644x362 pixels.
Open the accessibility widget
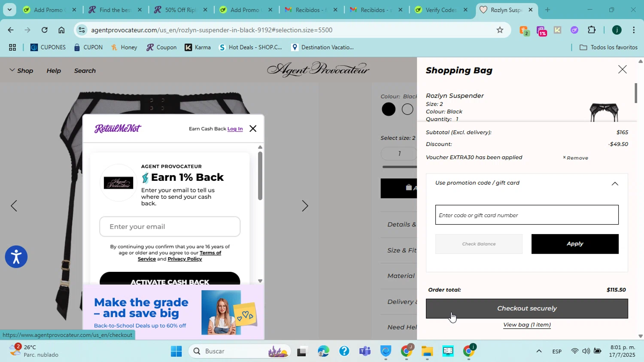pos(16,257)
